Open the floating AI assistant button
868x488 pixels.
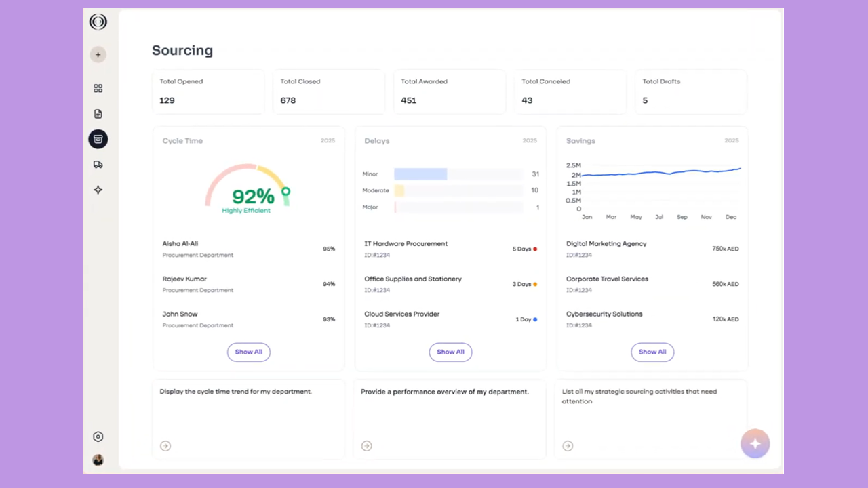755,444
